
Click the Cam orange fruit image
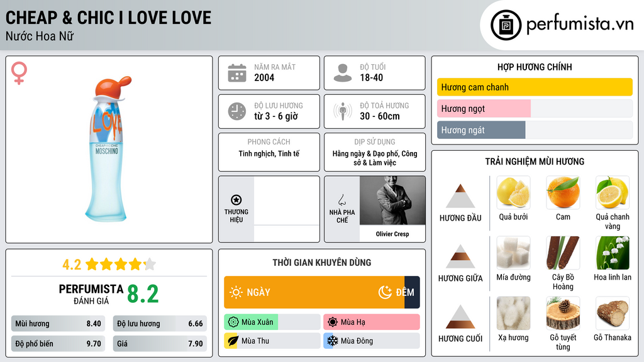[x=563, y=192]
